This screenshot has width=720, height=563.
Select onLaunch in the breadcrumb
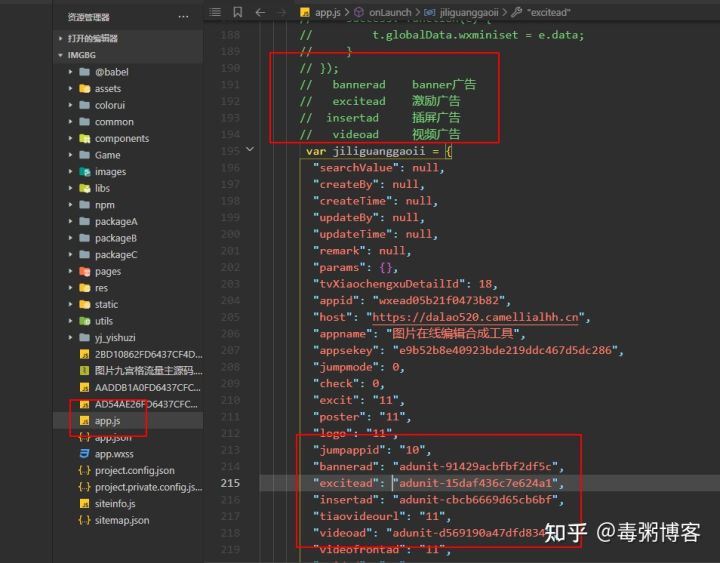389,12
